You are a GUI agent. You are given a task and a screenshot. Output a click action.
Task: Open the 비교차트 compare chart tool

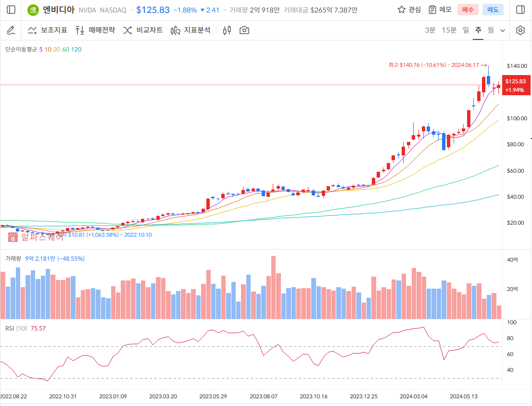[x=143, y=30]
